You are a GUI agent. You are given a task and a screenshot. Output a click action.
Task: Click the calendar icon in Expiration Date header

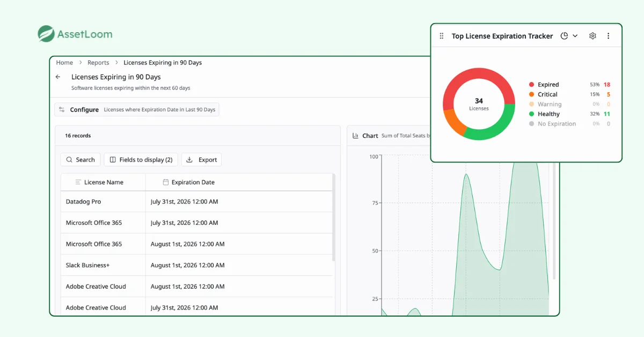tap(166, 182)
